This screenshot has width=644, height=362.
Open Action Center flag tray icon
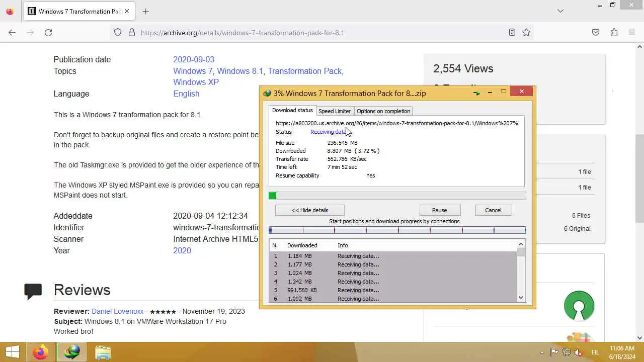(x=554, y=352)
